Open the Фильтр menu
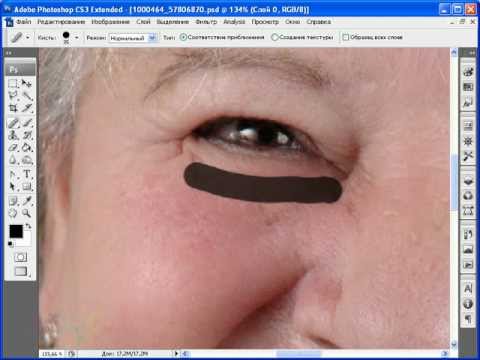Viewport: 480px width, 360px height. 206,22
